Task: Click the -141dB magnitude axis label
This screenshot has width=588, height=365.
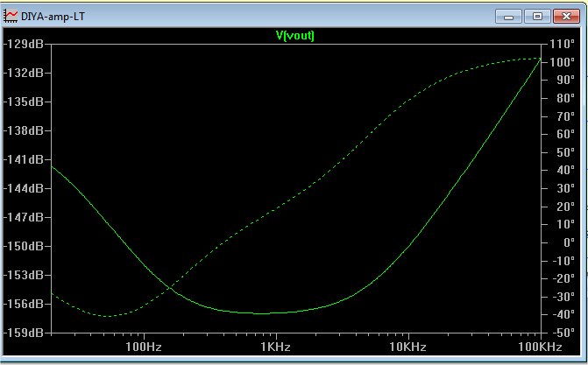Action: 24,159
